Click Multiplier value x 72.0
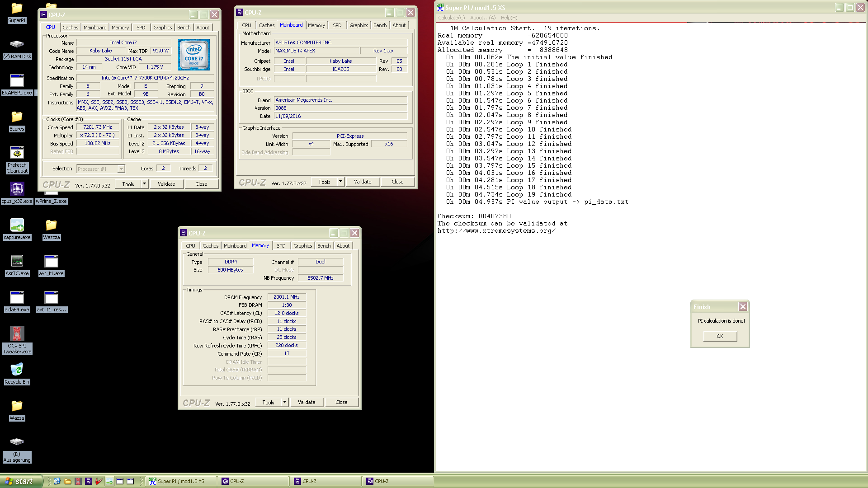 (98, 136)
